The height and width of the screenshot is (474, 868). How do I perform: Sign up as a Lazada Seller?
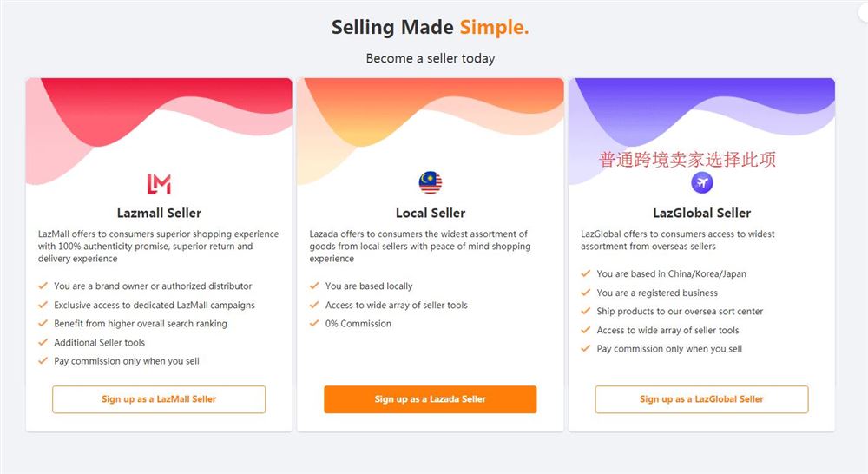click(x=431, y=399)
